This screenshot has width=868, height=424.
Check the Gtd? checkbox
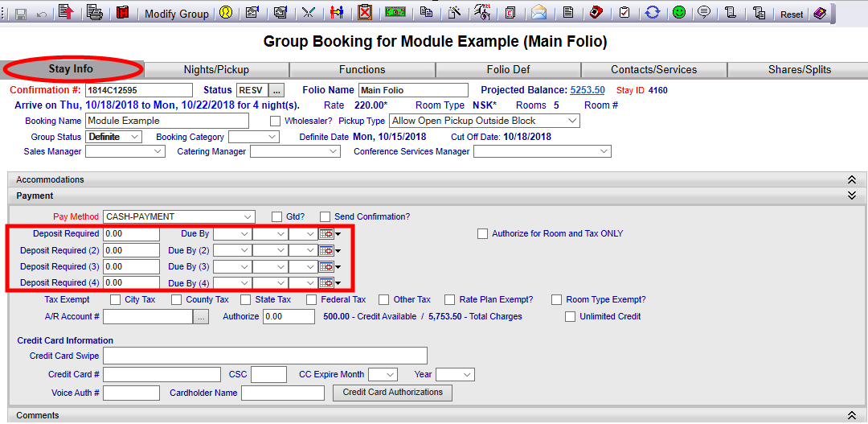coord(276,216)
